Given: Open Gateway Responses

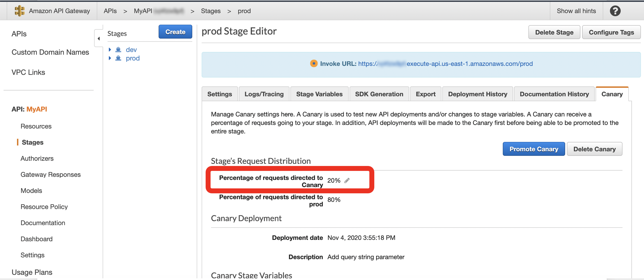Looking at the screenshot, I should [x=50, y=175].
